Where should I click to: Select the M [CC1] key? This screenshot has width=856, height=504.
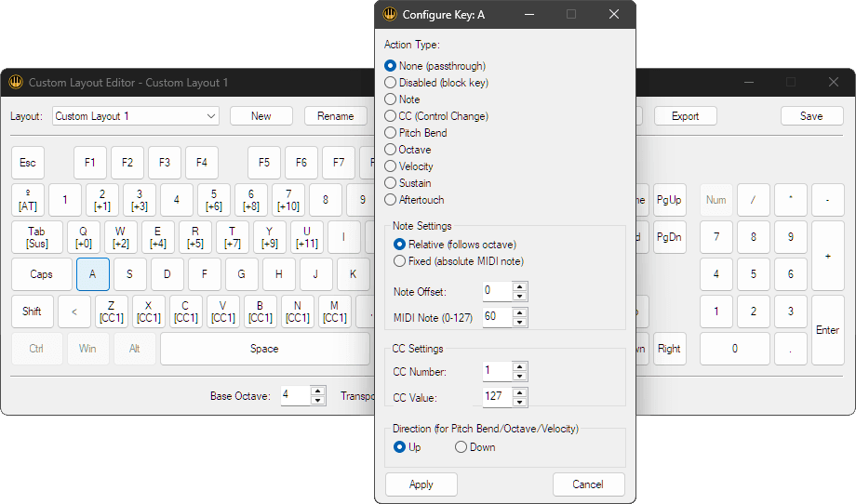(335, 312)
